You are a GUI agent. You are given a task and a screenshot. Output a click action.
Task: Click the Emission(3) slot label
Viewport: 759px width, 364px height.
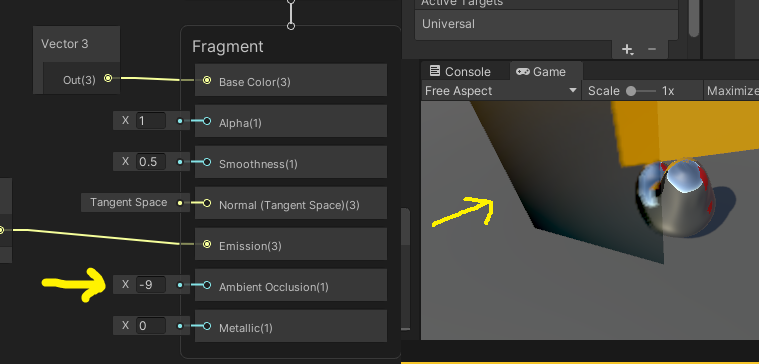click(x=250, y=246)
